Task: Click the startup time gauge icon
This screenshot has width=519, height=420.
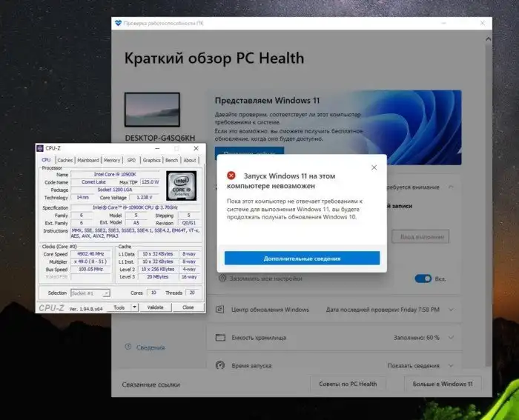Action: (220, 365)
